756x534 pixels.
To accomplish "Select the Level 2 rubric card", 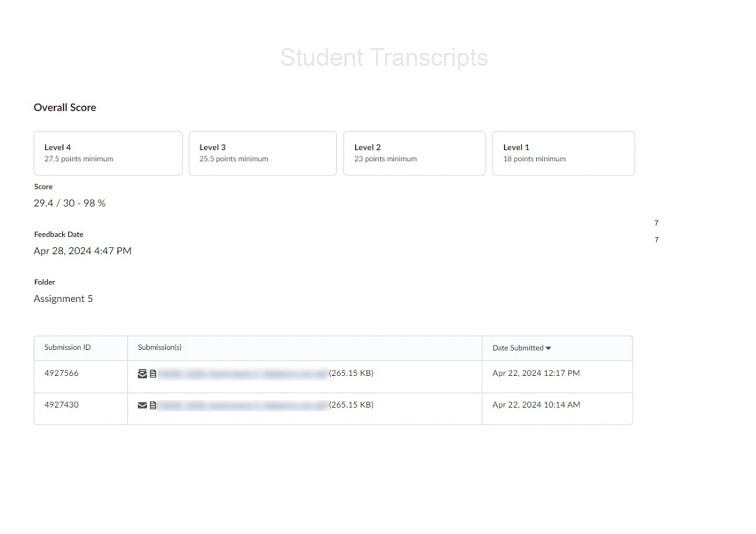I will coord(414,153).
